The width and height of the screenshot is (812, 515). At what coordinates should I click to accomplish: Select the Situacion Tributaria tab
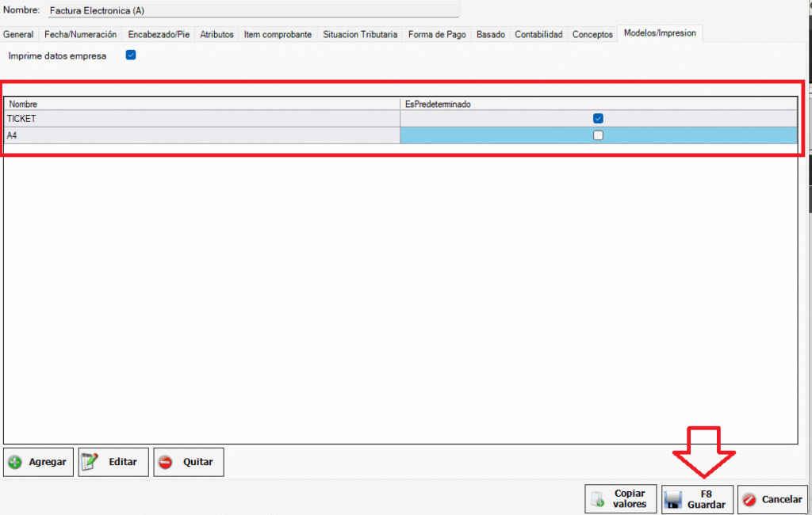360,35
